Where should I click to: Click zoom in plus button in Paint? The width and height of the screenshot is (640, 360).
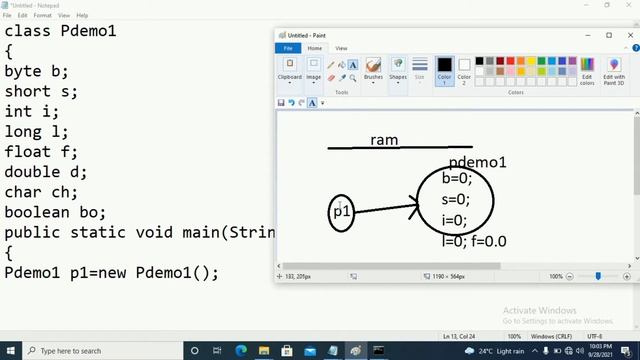[x=627, y=277]
